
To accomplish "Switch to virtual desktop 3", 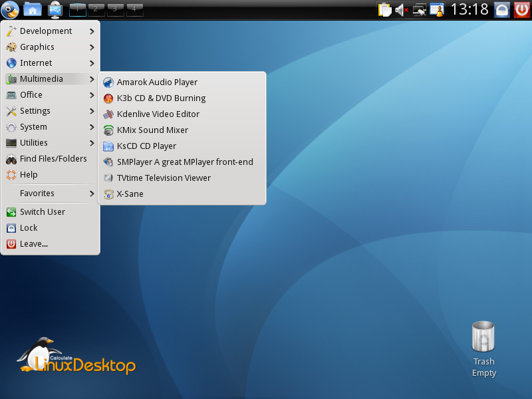I will 115,9.
